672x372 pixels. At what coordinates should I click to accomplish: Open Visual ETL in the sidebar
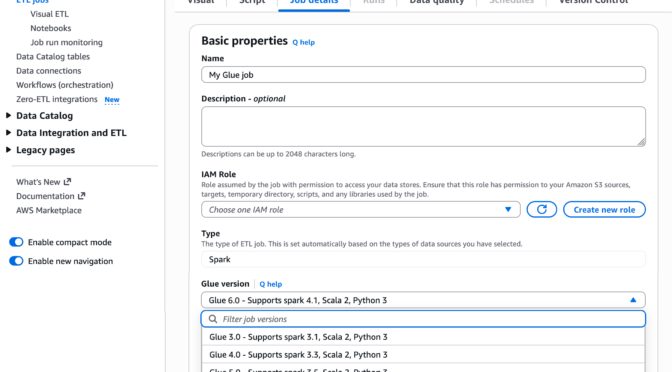click(x=49, y=14)
